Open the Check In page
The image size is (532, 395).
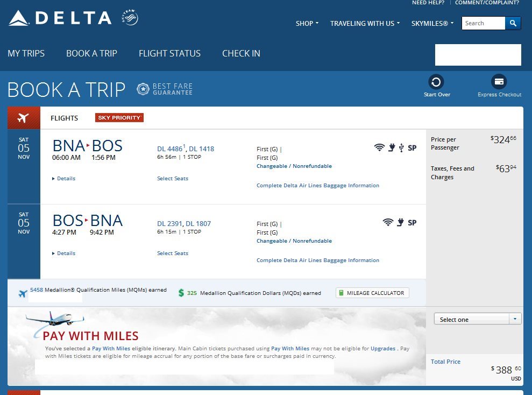(x=241, y=53)
